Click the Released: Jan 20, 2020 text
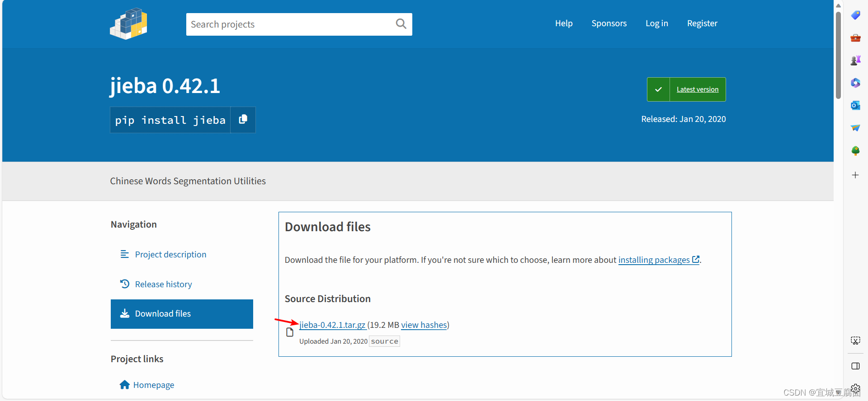 (684, 119)
